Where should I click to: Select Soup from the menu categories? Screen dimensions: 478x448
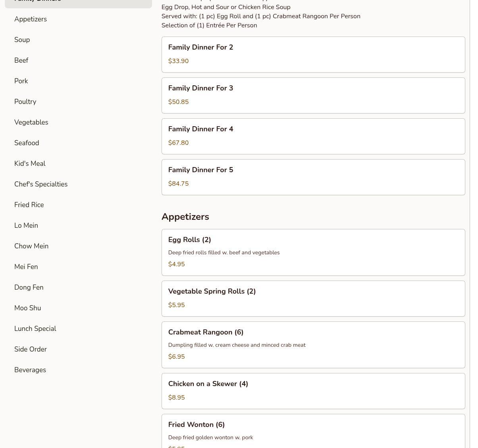(22, 40)
